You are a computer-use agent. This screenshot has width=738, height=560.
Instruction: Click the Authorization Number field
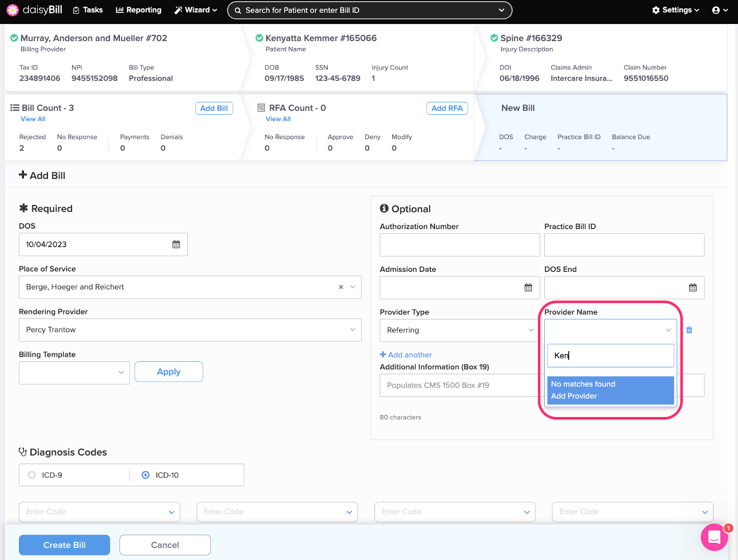pyautogui.click(x=459, y=245)
